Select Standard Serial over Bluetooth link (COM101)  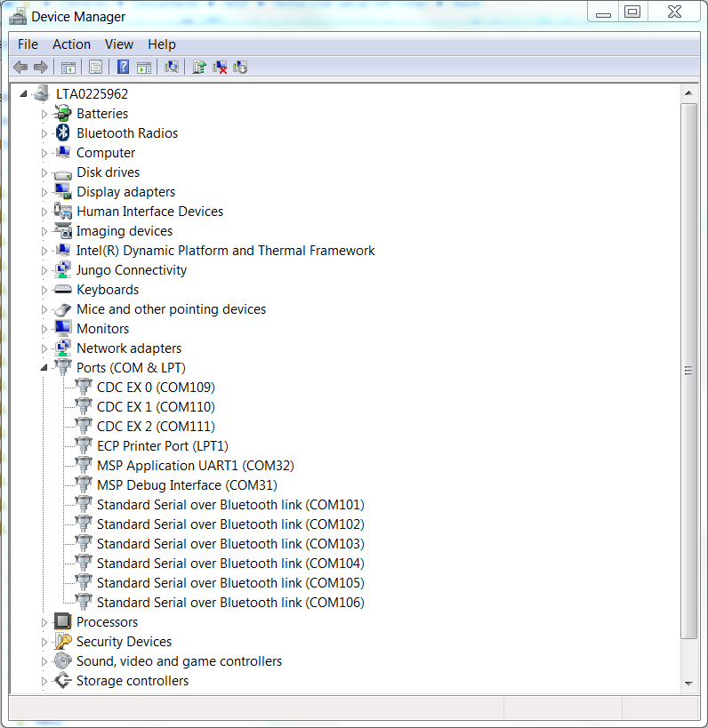click(230, 504)
